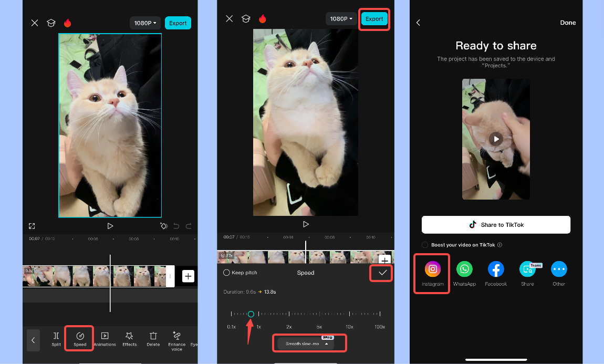This screenshot has height=364, width=604.
Task: Select the Split tool
Action: pos(56,339)
